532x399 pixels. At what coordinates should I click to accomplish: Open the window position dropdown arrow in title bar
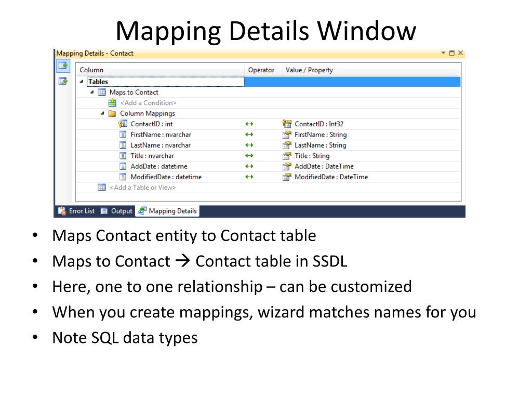(x=443, y=53)
